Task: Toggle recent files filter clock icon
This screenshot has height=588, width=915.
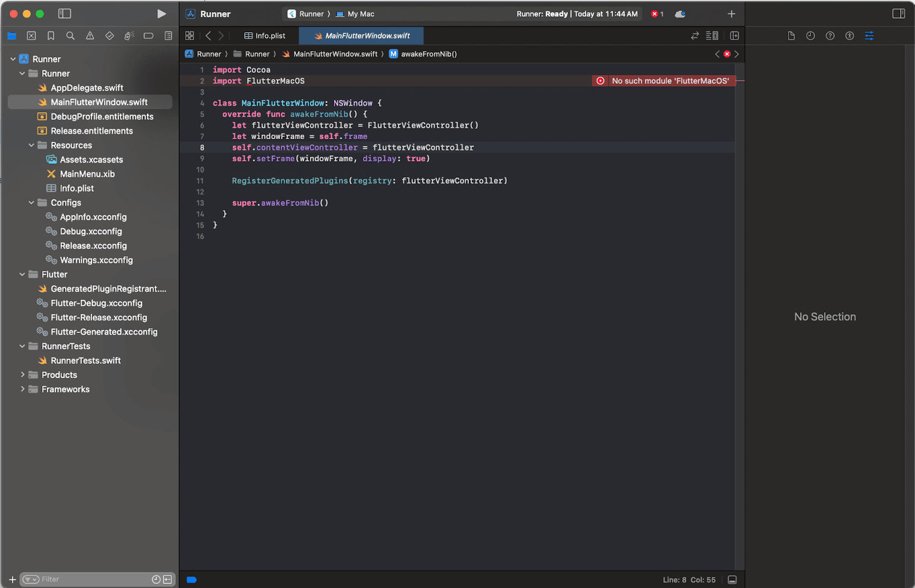Action: click(x=156, y=580)
